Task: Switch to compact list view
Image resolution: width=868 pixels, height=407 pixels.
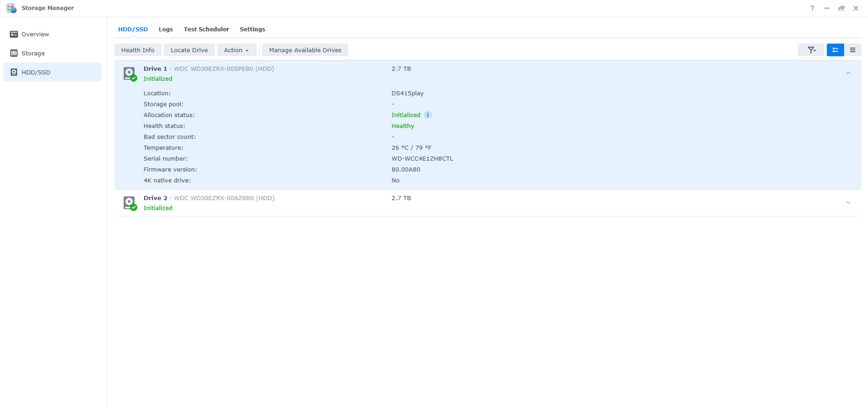Action: [853, 50]
